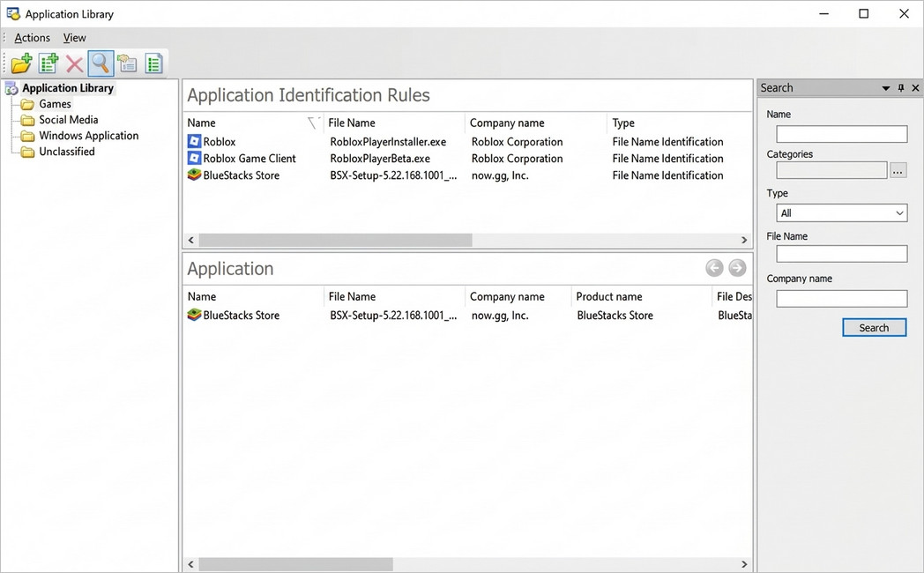Click the Search button
This screenshot has height=573, width=924.
(x=874, y=327)
